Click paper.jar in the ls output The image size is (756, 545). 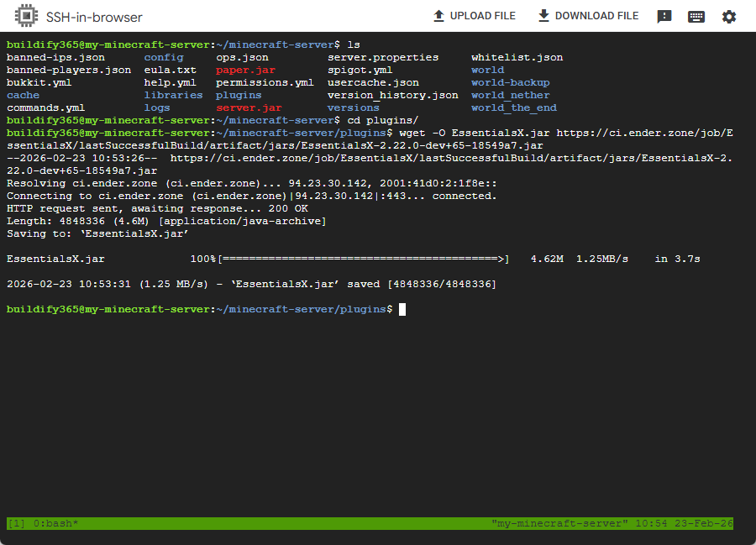[x=245, y=71]
